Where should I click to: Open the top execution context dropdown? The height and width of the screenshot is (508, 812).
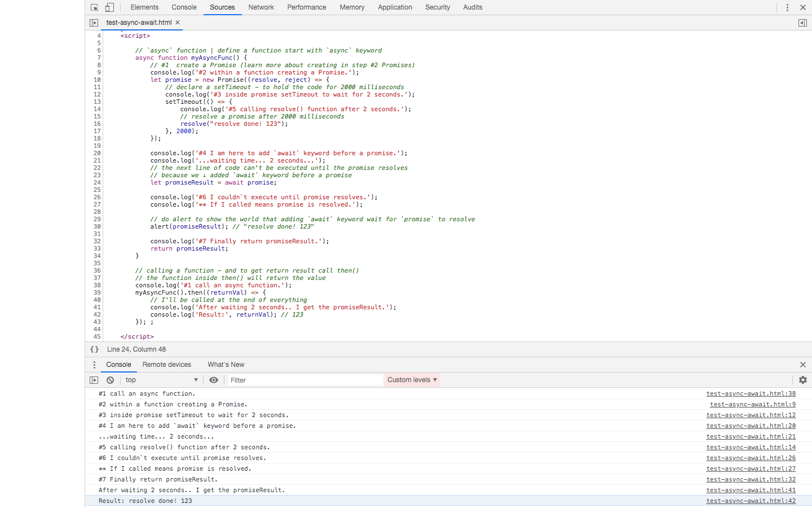pos(161,380)
